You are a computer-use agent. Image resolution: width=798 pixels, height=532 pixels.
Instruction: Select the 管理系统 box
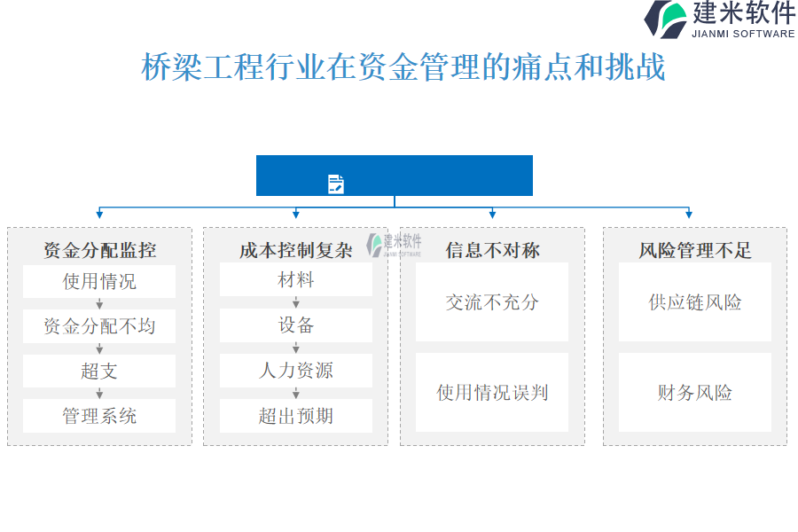[99, 416]
